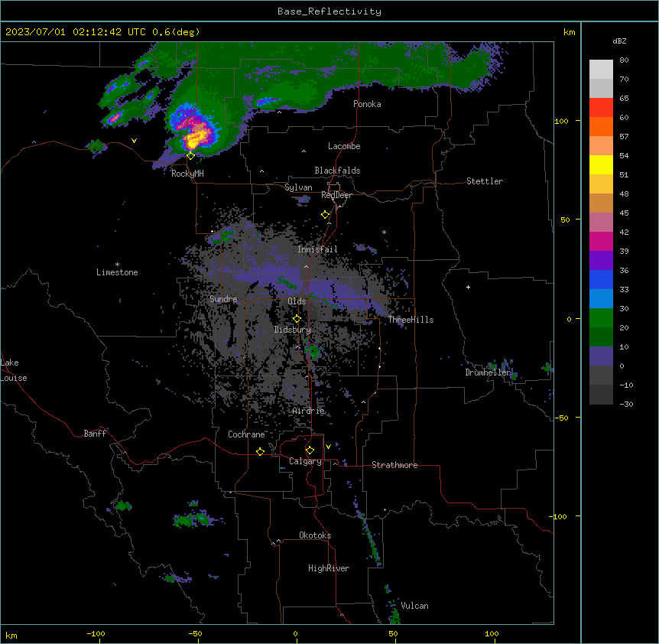The width and height of the screenshot is (659, 644).
Task: Select the blue 36-33 dBZ legend swatch
Action: pos(601,279)
